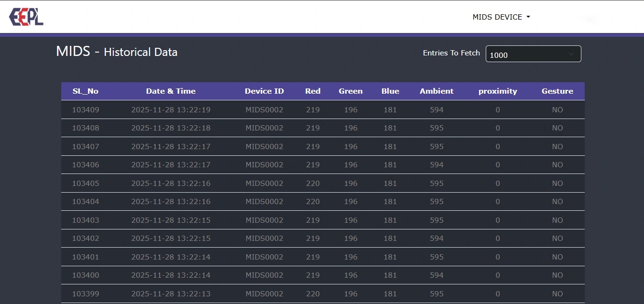Expand the Entries To Fetch select box

point(533,54)
